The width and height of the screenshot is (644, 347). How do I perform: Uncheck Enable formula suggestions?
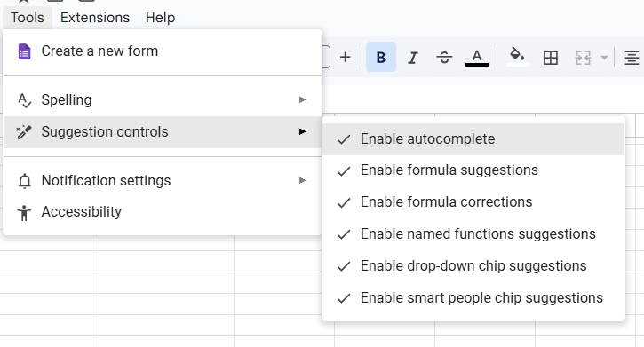tap(473, 170)
